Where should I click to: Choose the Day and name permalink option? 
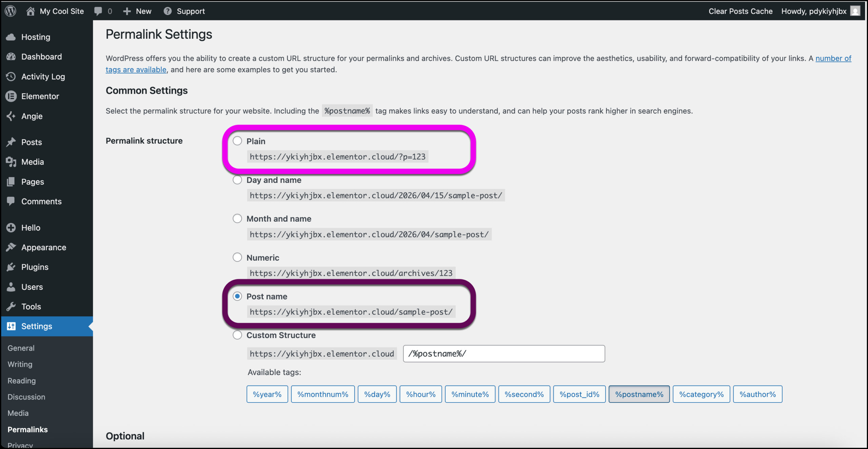click(237, 180)
